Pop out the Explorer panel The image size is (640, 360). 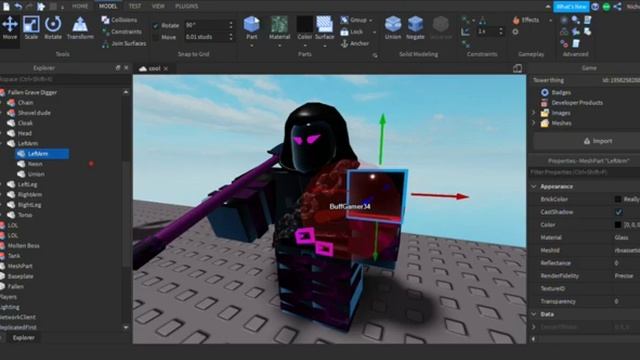tap(118, 68)
